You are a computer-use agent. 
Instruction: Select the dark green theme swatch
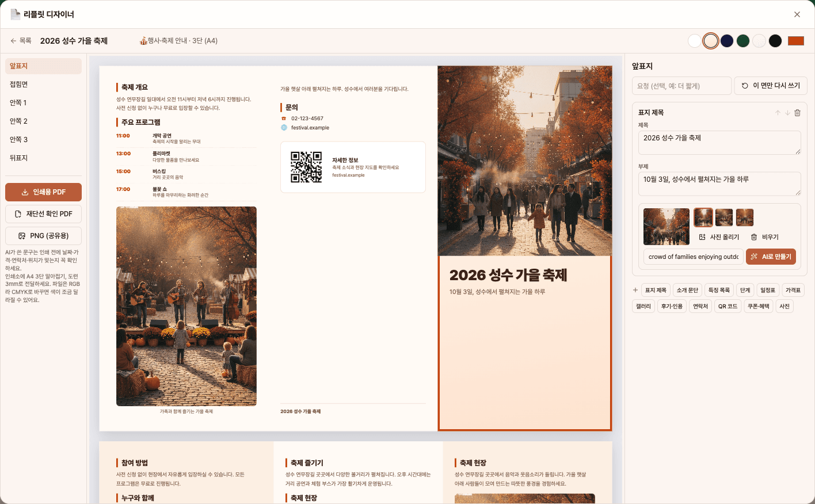[x=743, y=41]
